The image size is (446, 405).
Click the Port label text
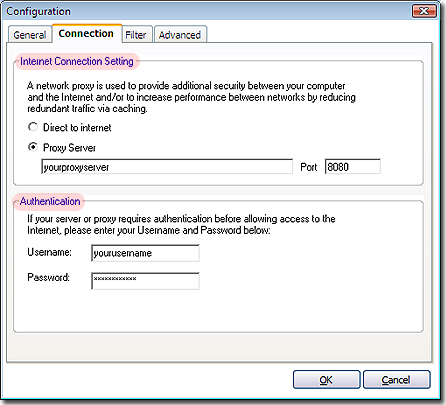[x=309, y=167]
